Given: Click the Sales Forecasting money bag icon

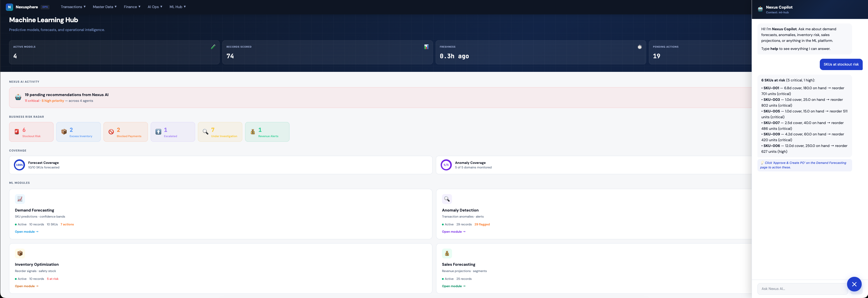Looking at the screenshot, I should (x=447, y=253).
